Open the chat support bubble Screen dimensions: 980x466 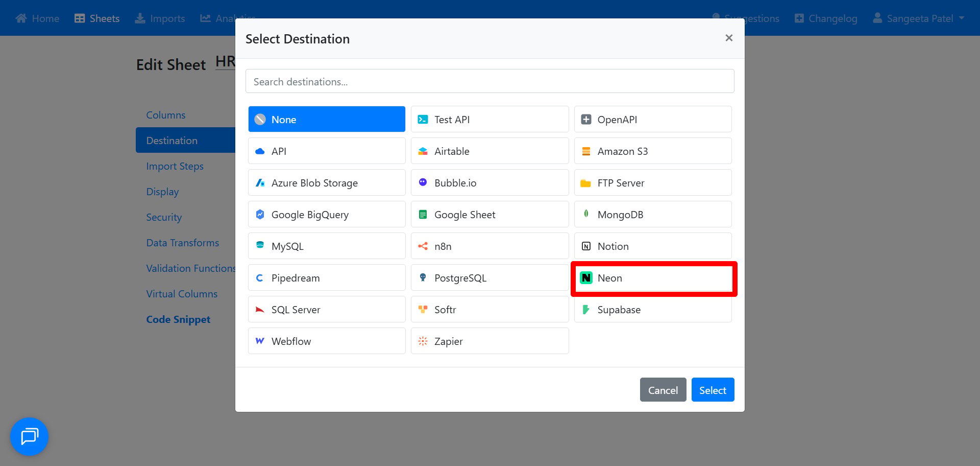pyautogui.click(x=29, y=436)
